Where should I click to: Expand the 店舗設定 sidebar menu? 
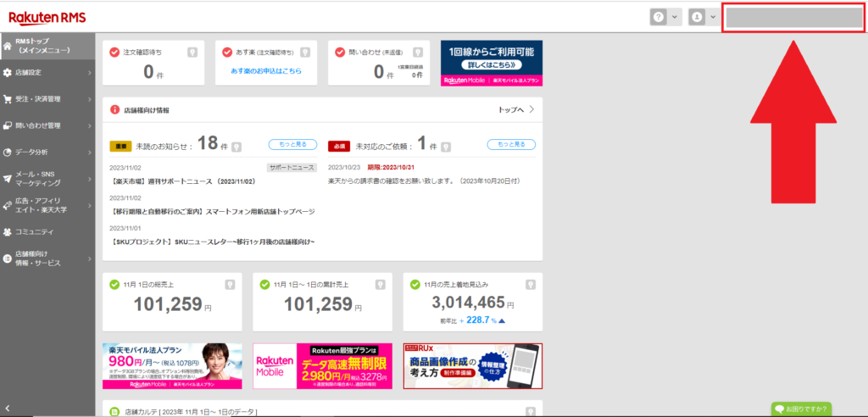pos(47,73)
